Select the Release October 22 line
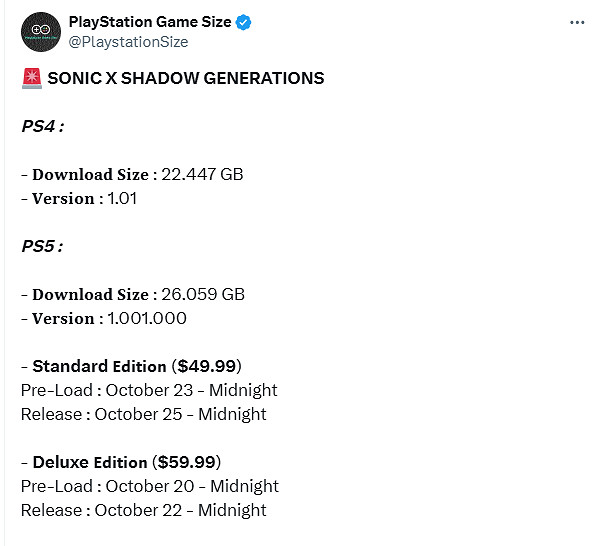 [144, 510]
